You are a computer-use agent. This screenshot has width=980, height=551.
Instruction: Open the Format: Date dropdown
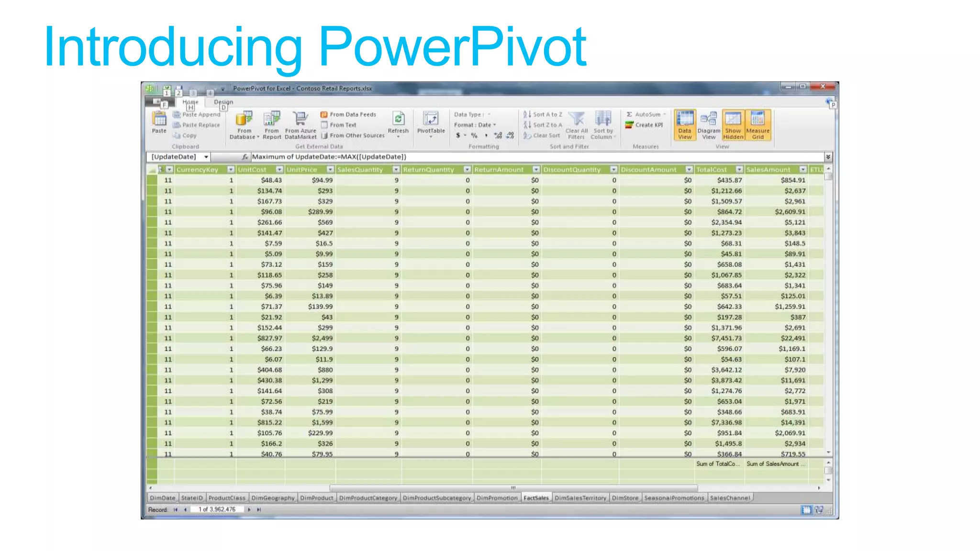[x=475, y=125]
